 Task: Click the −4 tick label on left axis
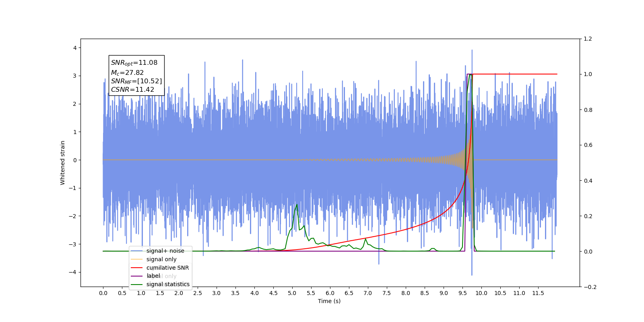tap(73, 272)
